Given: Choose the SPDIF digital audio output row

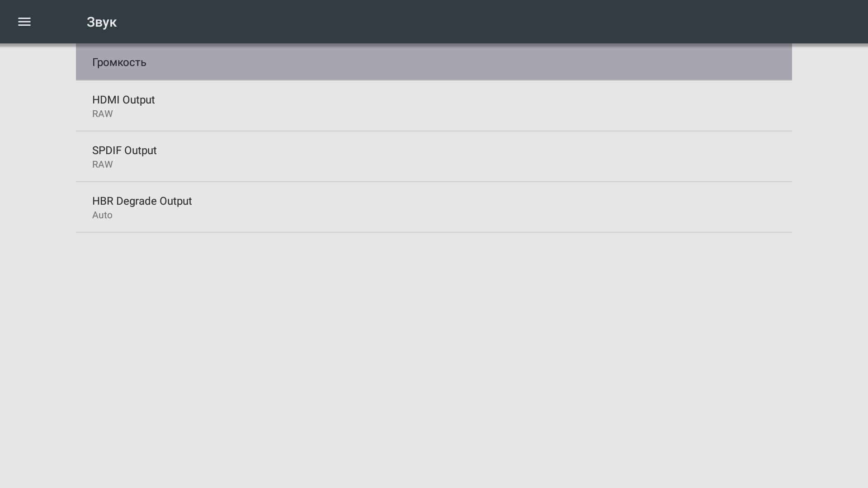Looking at the screenshot, I should click(434, 157).
